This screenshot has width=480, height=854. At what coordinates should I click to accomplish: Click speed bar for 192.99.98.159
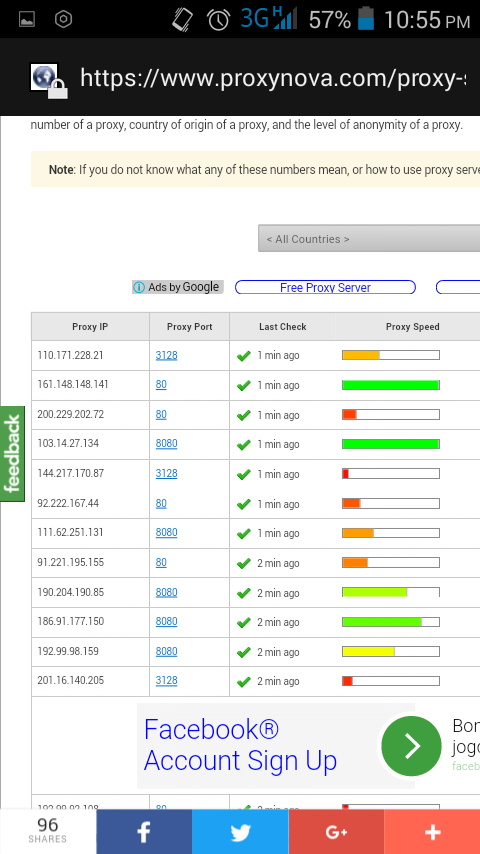click(391, 651)
